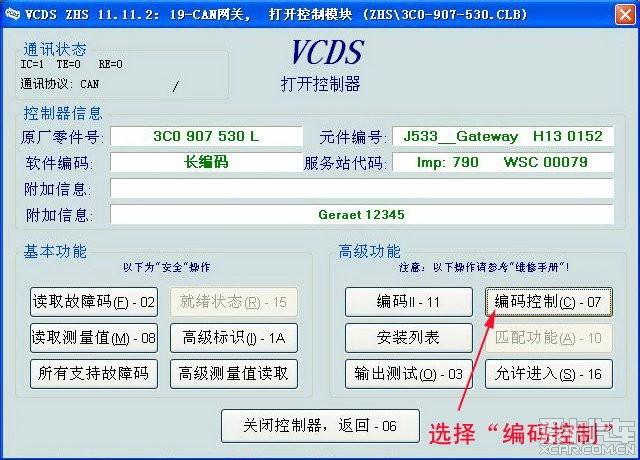
Task: Click the field showing Geraet 12345
Action: [362, 215]
